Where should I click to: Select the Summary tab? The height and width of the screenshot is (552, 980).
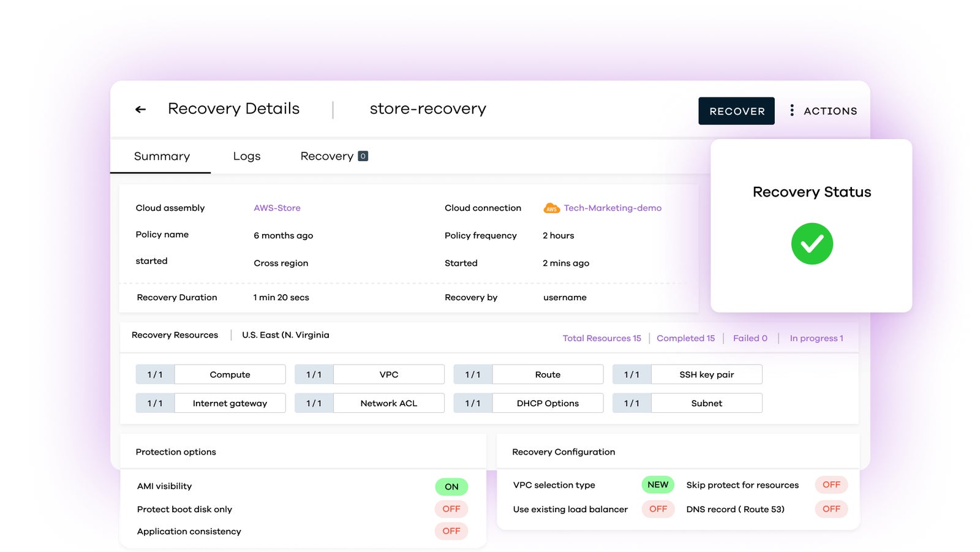[161, 156]
